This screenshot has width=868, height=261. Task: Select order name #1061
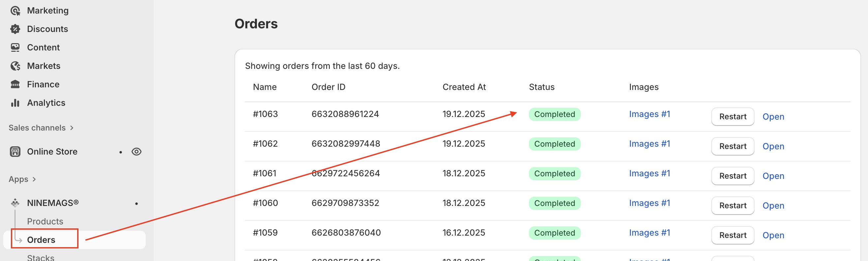click(264, 173)
